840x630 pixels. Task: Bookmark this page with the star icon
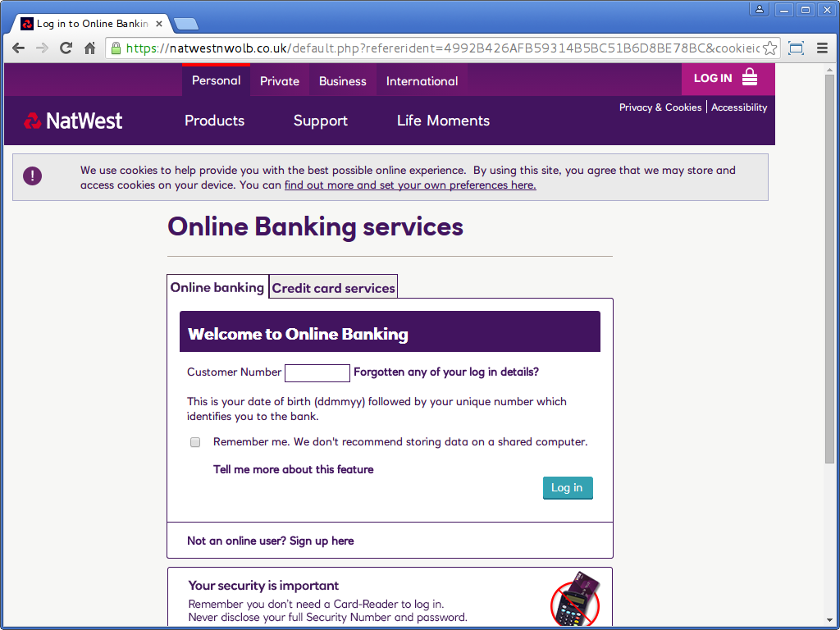click(x=769, y=48)
